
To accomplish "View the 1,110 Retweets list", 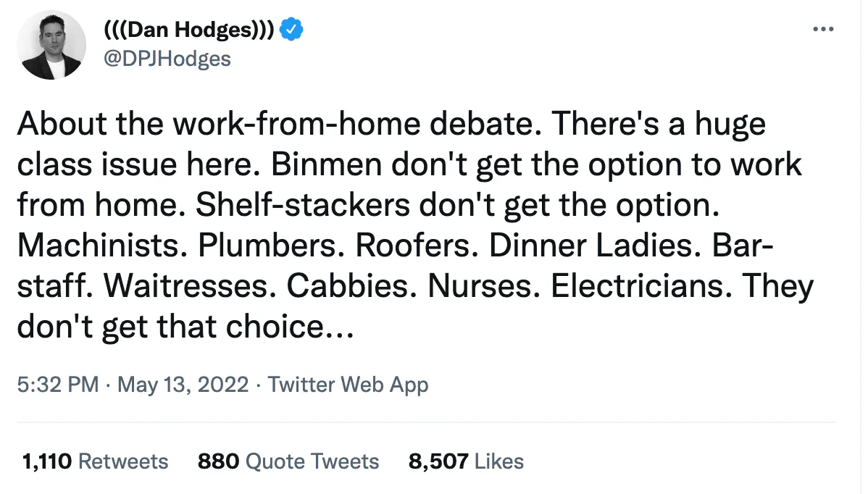I will (x=95, y=461).
